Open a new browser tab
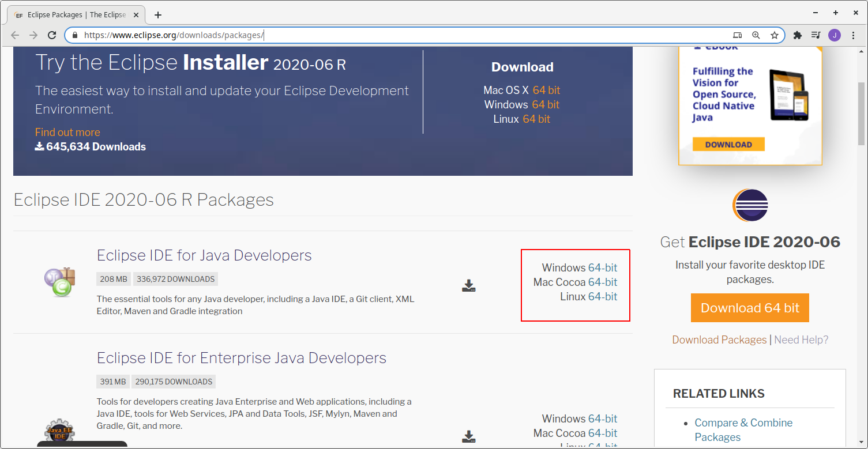 [158, 15]
